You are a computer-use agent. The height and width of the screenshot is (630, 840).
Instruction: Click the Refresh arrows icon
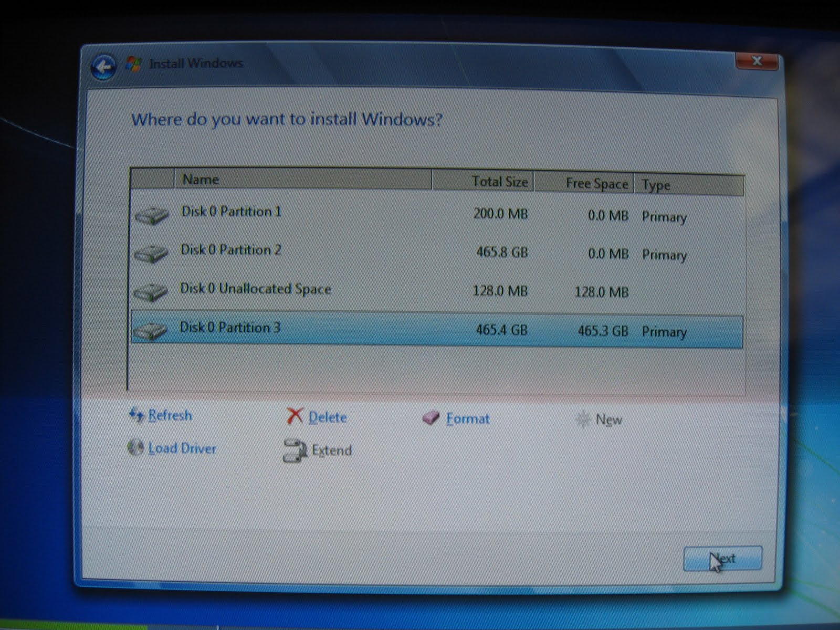pyautogui.click(x=136, y=415)
